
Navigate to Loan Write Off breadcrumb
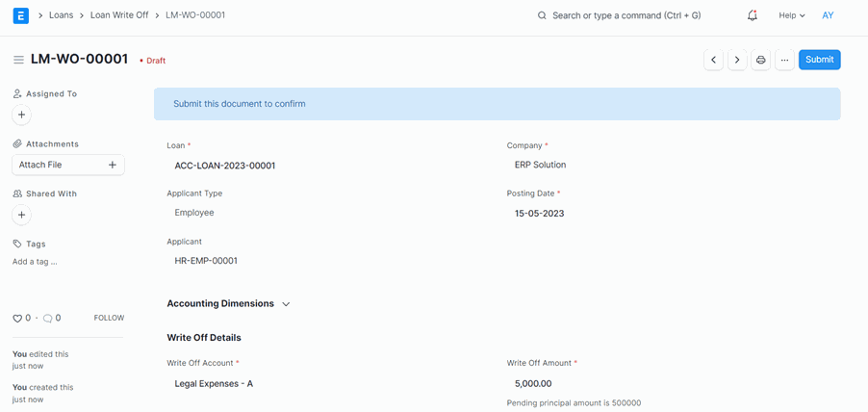coord(119,15)
